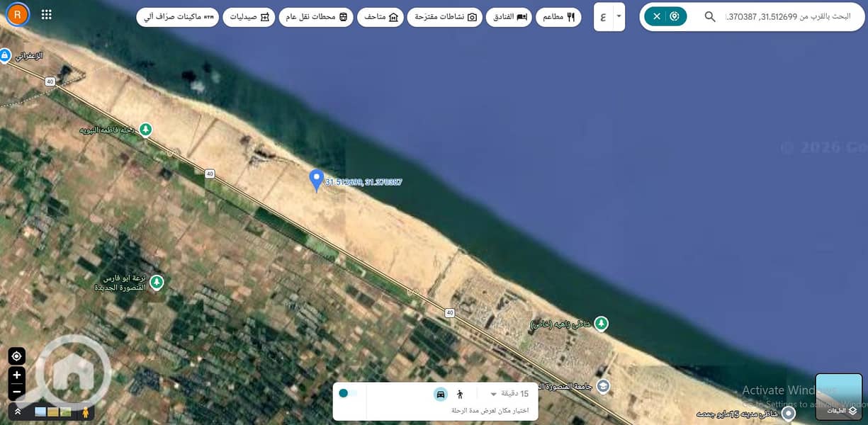Clear the nearby search with the X

click(657, 16)
